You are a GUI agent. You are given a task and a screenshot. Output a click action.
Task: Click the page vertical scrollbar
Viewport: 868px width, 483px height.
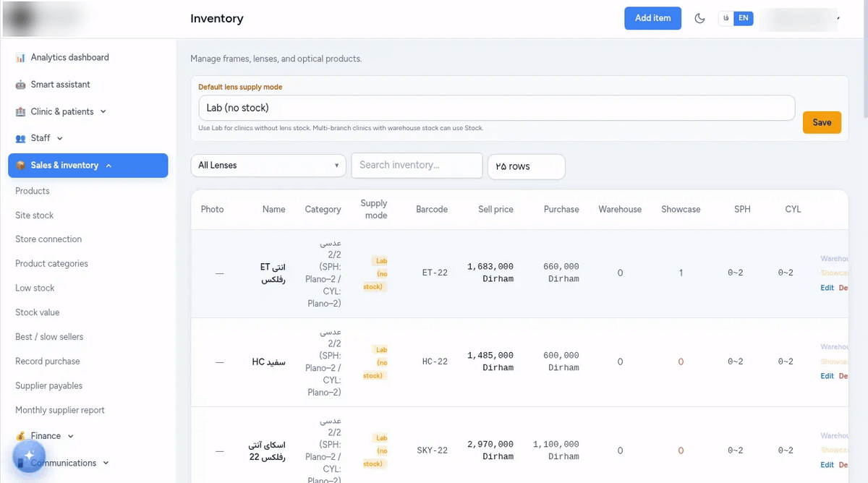tap(864, 58)
